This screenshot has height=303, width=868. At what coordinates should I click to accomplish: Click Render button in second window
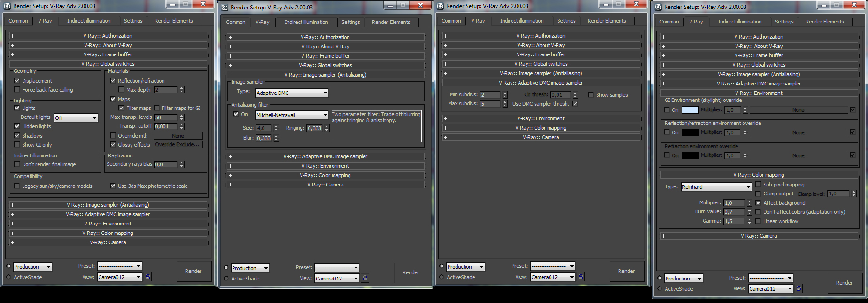pyautogui.click(x=411, y=272)
